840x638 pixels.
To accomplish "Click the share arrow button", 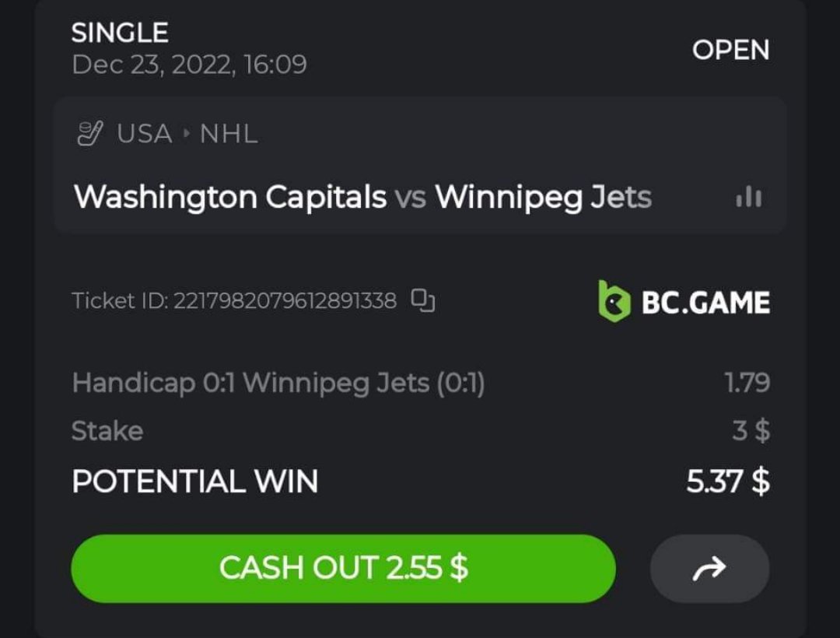I will pos(709,569).
